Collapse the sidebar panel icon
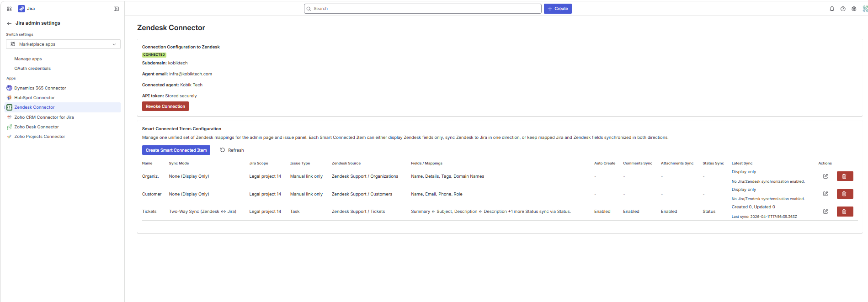This screenshot has width=868, height=302. (x=116, y=9)
